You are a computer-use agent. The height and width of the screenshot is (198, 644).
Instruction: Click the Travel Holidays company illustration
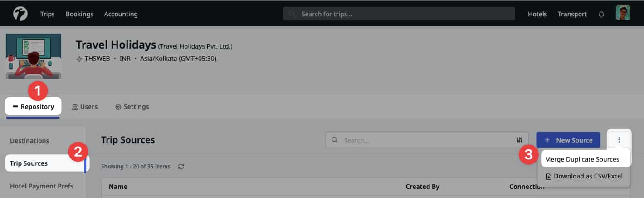[x=34, y=56]
